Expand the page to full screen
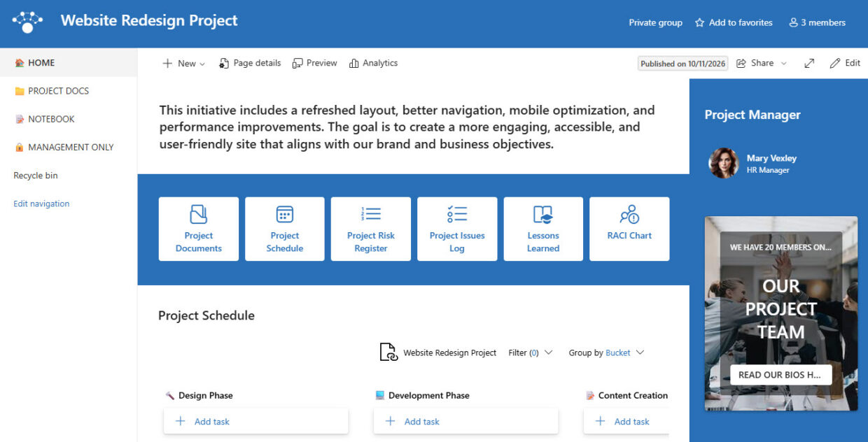This screenshot has width=868, height=442. point(809,63)
